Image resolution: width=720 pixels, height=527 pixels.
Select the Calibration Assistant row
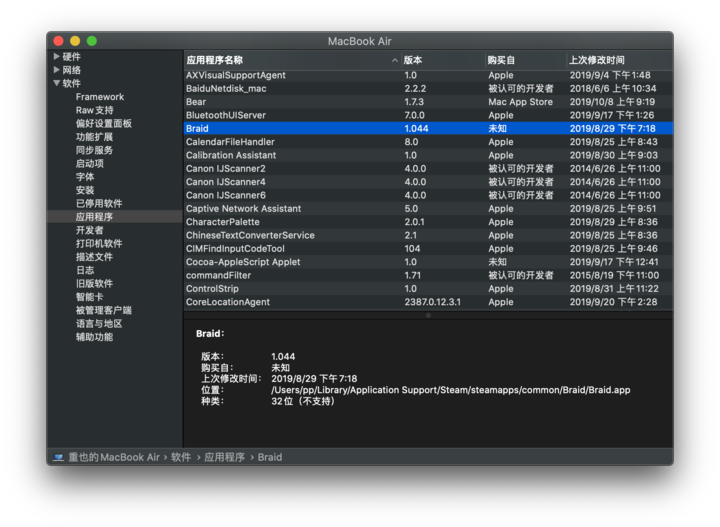point(428,155)
